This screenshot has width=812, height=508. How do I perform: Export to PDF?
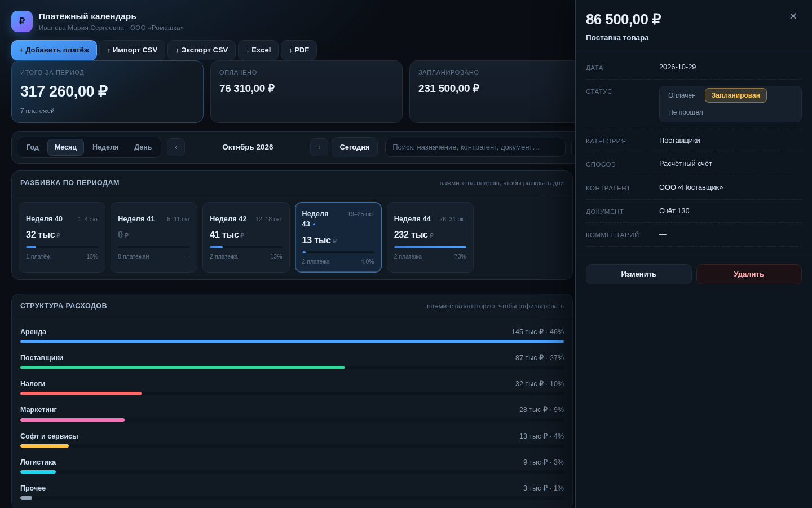[299, 50]
